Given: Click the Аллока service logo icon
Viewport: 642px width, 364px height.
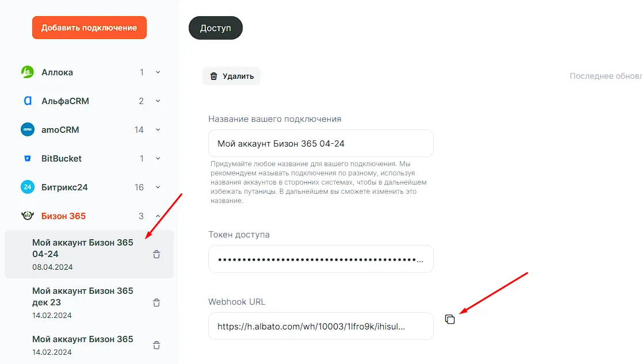Looking at the screenshot, I should pos(28,72).
